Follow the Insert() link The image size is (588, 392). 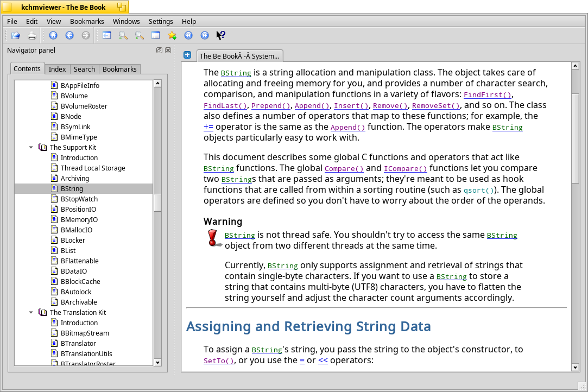[351, 106]
